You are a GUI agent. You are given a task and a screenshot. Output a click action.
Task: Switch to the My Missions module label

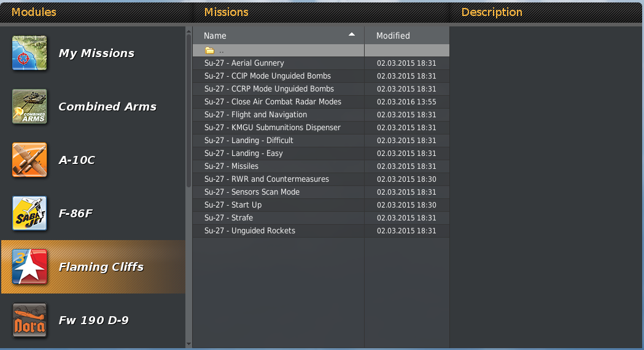(x=96, y=53)
